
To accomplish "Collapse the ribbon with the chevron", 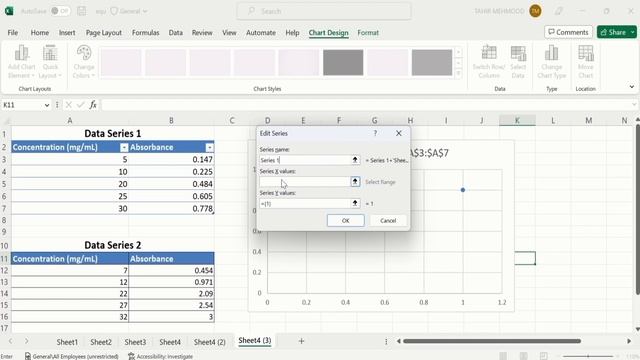I will 631,87.
